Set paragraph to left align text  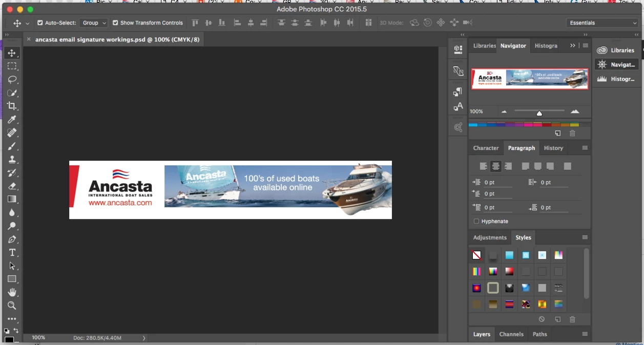click(x=483, y=166)
